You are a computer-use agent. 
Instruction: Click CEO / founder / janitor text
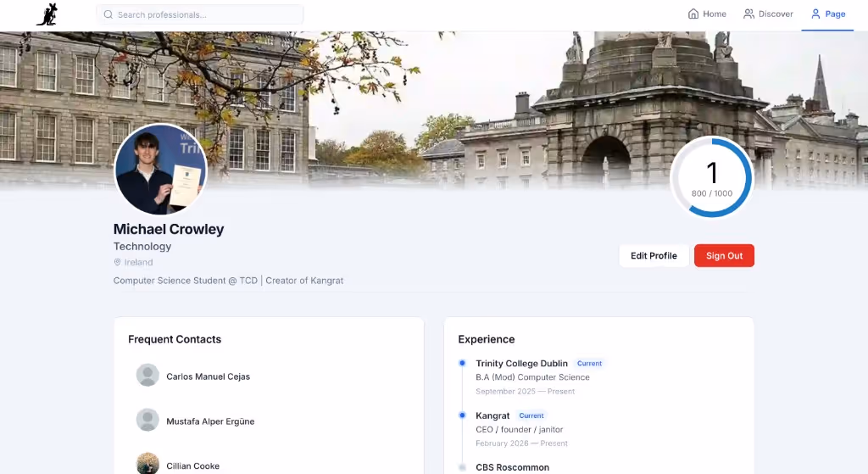tap(520, 430)
